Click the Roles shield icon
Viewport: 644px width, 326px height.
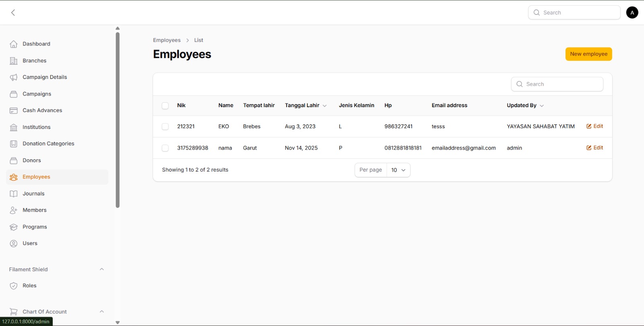pyautogui.click(x=14, y=286)
